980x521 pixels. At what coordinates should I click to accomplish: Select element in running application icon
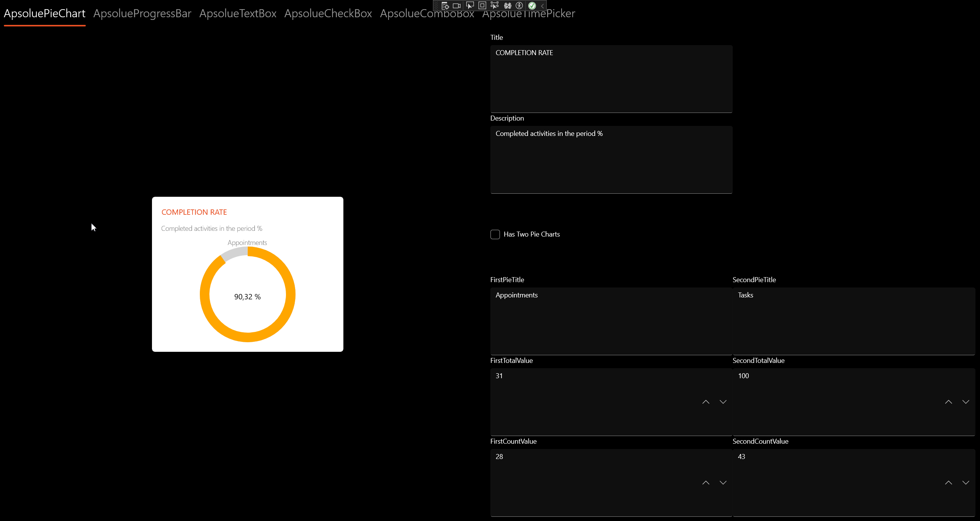495,6
